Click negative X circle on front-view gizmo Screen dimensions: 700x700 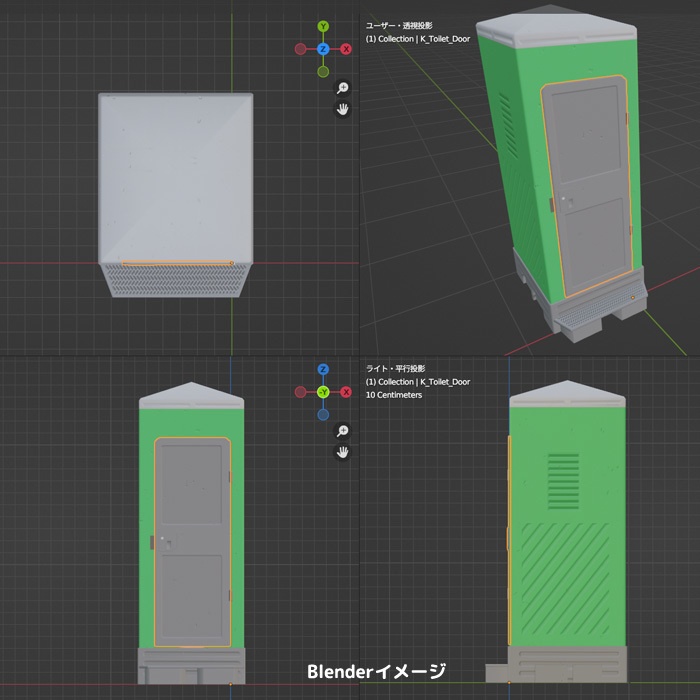(300, 392)
